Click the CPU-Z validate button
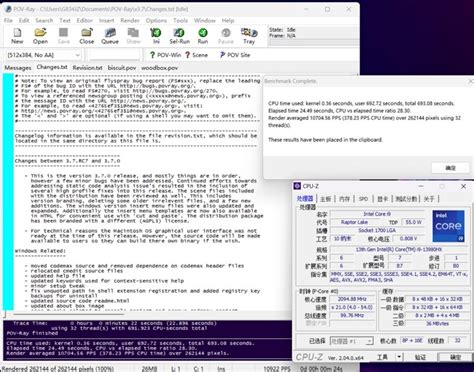 420,357
